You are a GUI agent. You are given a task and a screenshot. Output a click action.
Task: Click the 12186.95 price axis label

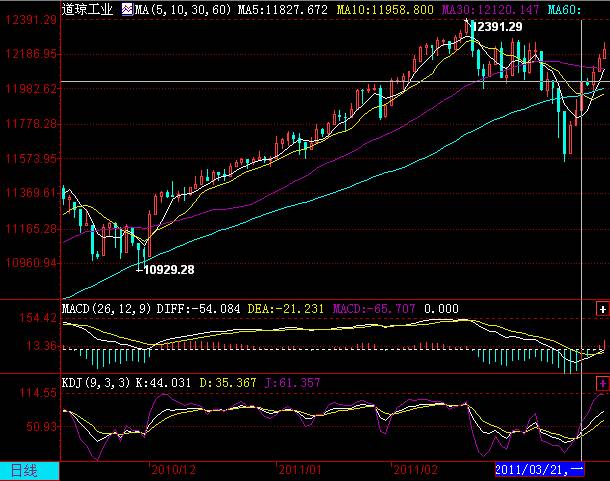point(31,53)
